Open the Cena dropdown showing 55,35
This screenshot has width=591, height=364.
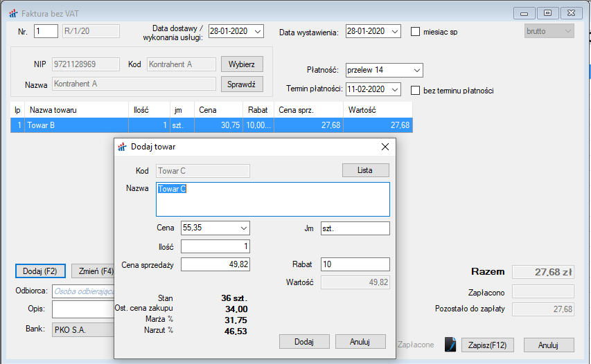click(x=243, y=228)
